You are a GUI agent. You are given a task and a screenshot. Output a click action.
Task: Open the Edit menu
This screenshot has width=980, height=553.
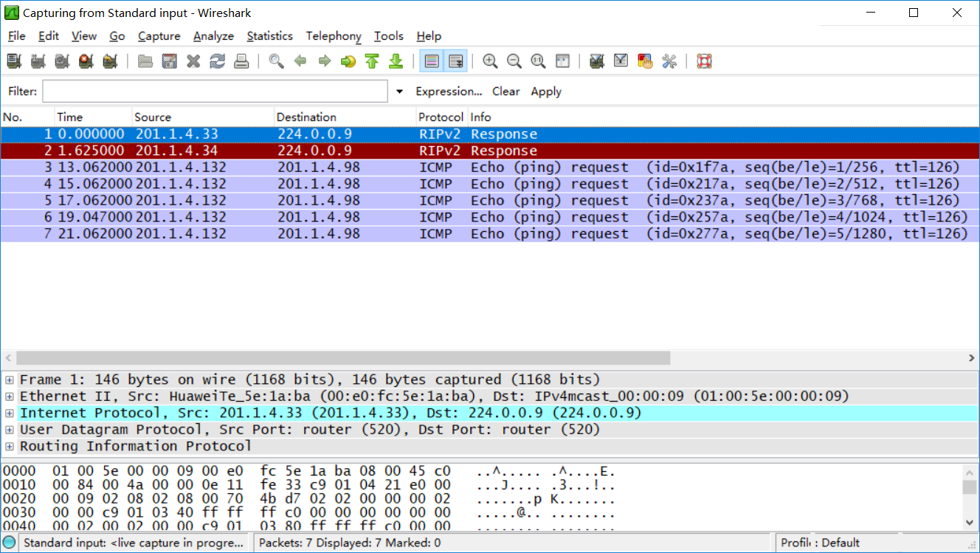coord(49,35)
